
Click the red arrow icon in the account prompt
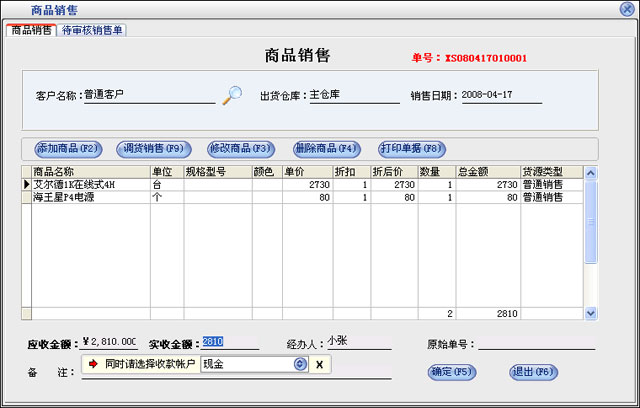pyautogui.click(x=93, y=364)
